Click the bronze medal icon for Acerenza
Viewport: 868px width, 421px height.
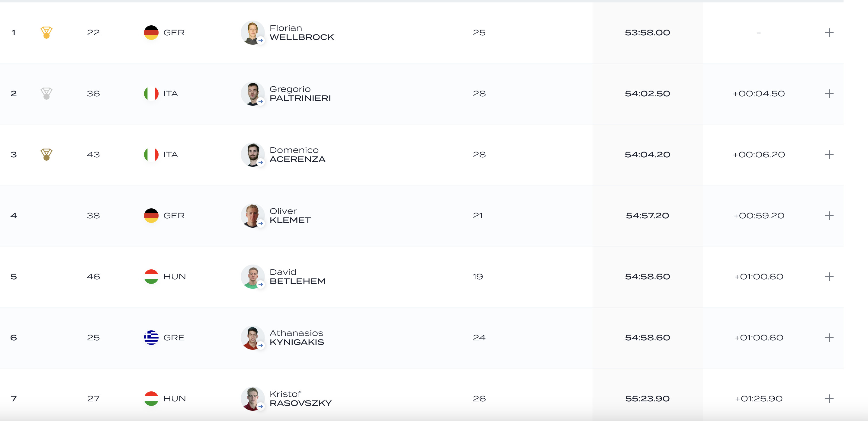(x=47, y=154)
